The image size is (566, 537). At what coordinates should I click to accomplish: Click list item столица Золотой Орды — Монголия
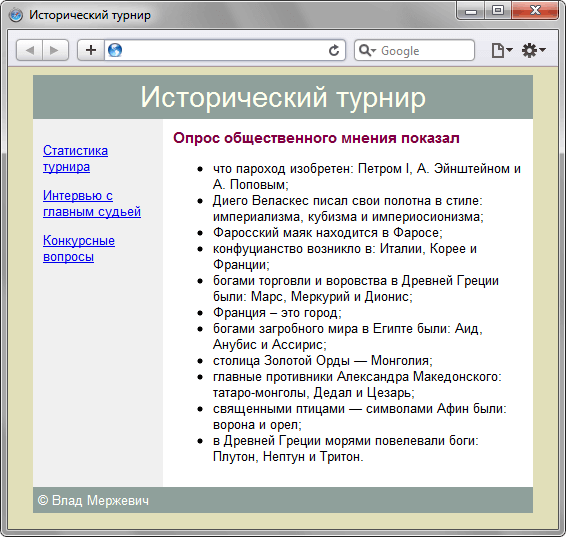tap(322, 361)
